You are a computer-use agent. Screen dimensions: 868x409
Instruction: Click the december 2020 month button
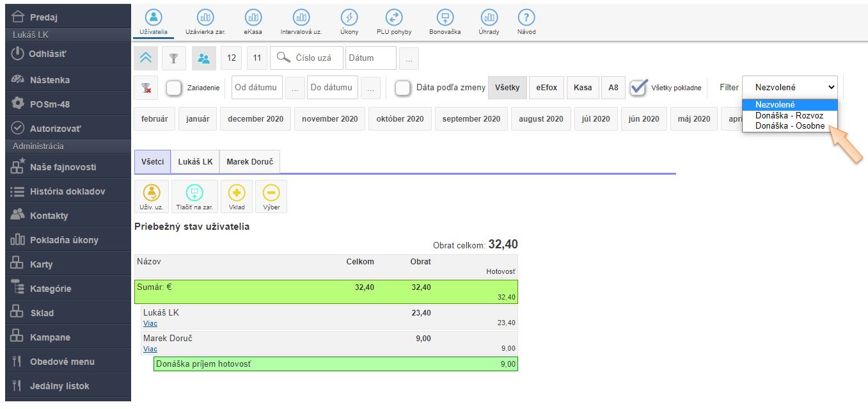click(256, 119)
